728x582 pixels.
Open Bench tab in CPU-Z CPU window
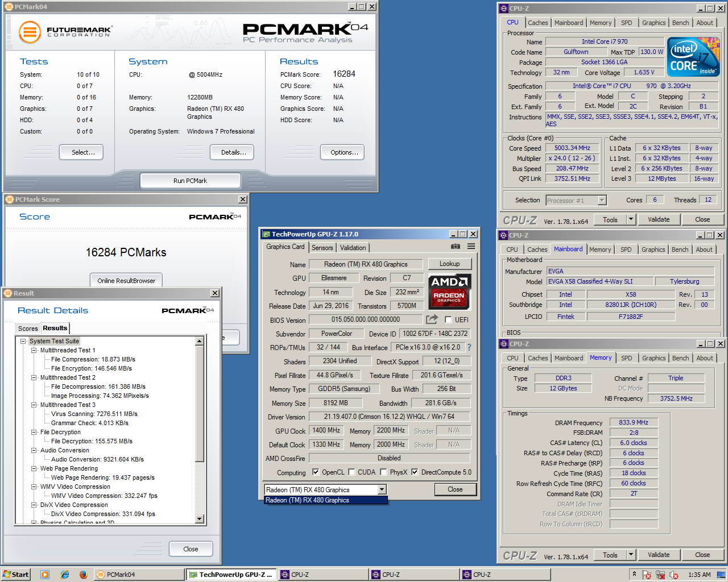click(680, 23)
